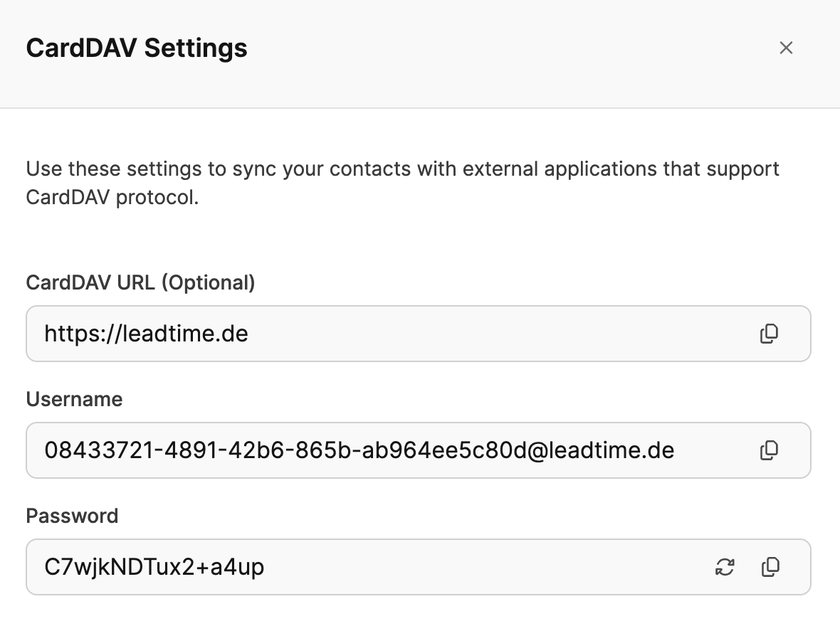Hit the duplicate icon in the URL row

(769, 334)
